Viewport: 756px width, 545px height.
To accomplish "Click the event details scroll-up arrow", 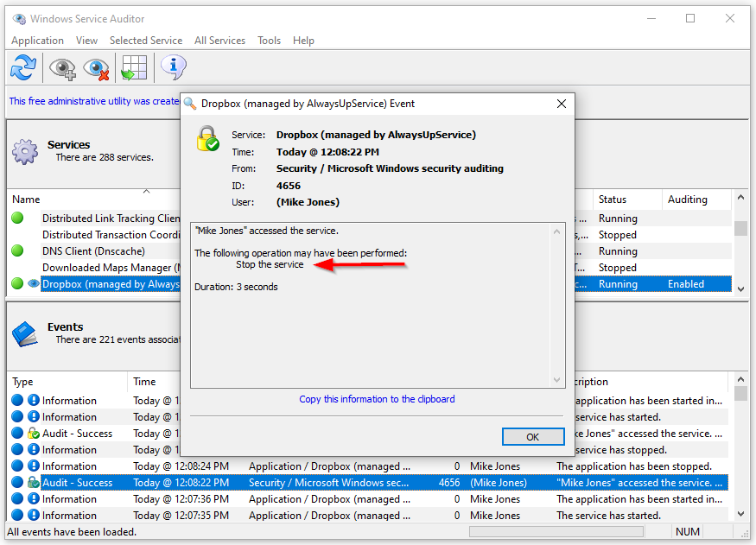I will point(557,231).
